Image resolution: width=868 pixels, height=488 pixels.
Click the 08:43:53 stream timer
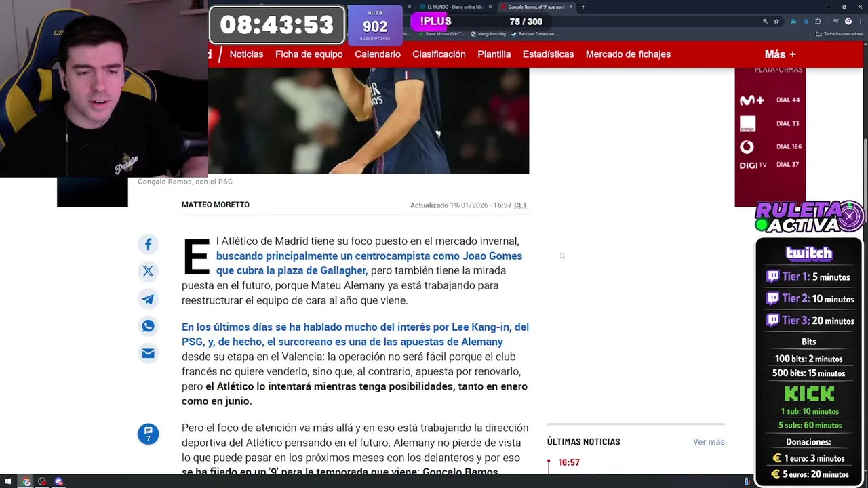(x=277, y=25)
